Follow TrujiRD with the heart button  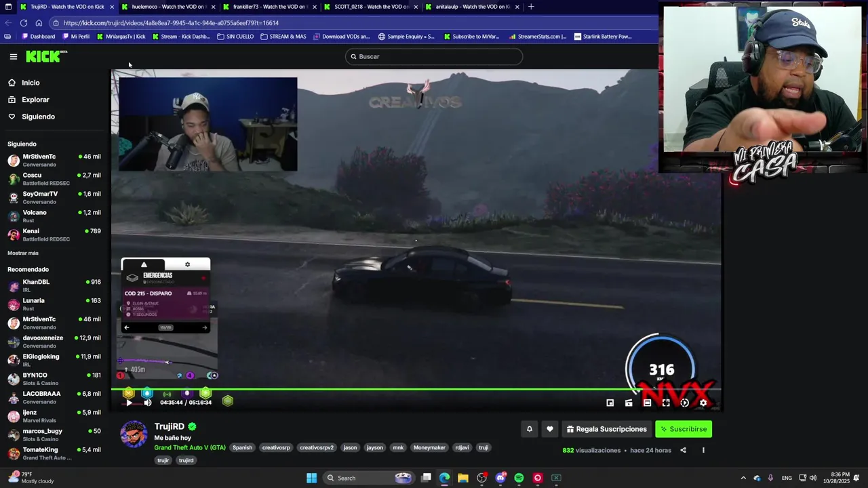550,429
